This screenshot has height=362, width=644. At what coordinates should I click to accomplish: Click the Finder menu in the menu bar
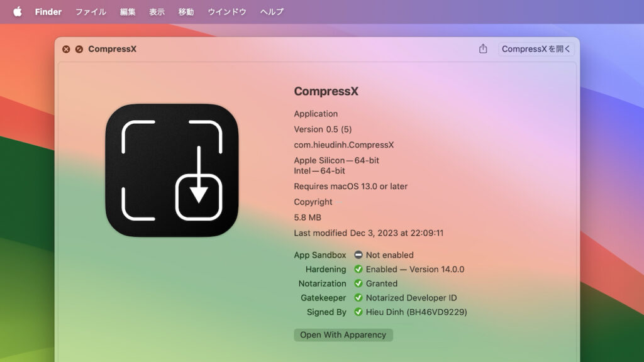(x=48, y=12)
